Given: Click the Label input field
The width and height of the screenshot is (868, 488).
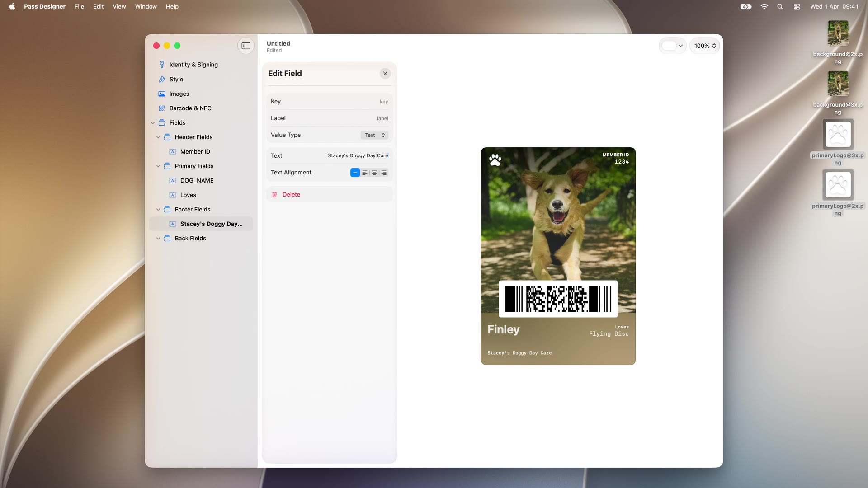Looking at the screenshot, I should pyautogui.click(x=330, y=118).
